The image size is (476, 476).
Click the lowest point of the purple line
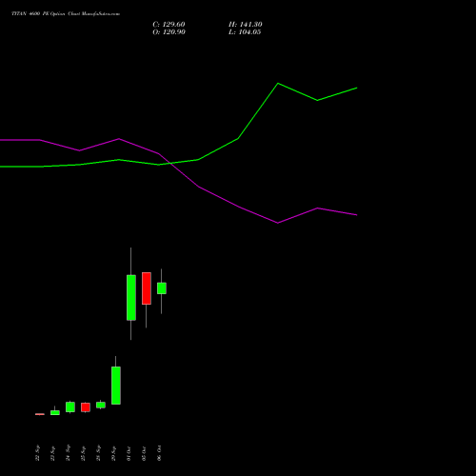[x=278, y=223]
